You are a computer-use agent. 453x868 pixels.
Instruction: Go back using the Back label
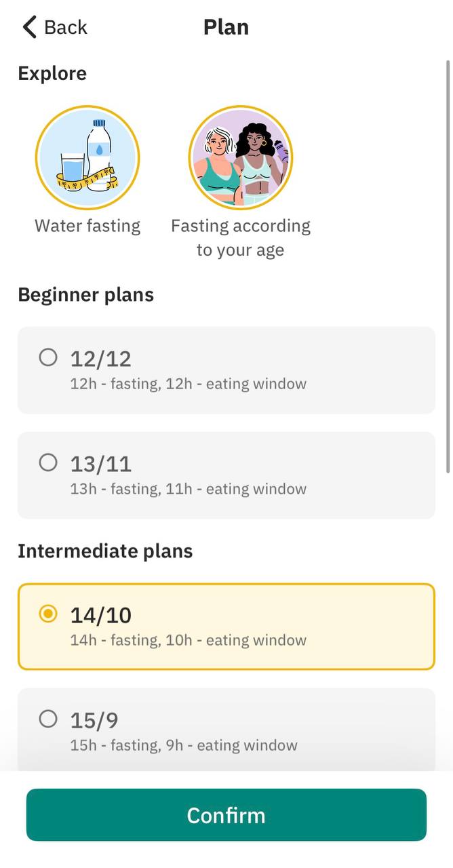tap(66, 27)
